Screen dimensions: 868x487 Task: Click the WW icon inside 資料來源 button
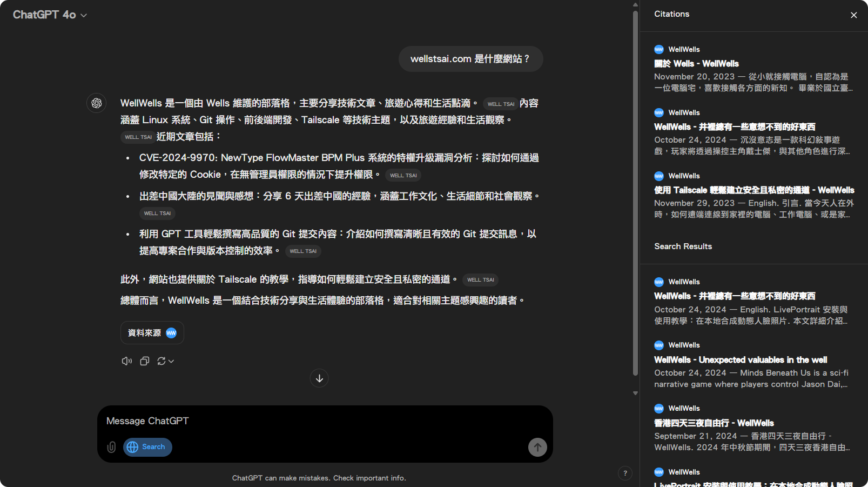tap(171, 333)
